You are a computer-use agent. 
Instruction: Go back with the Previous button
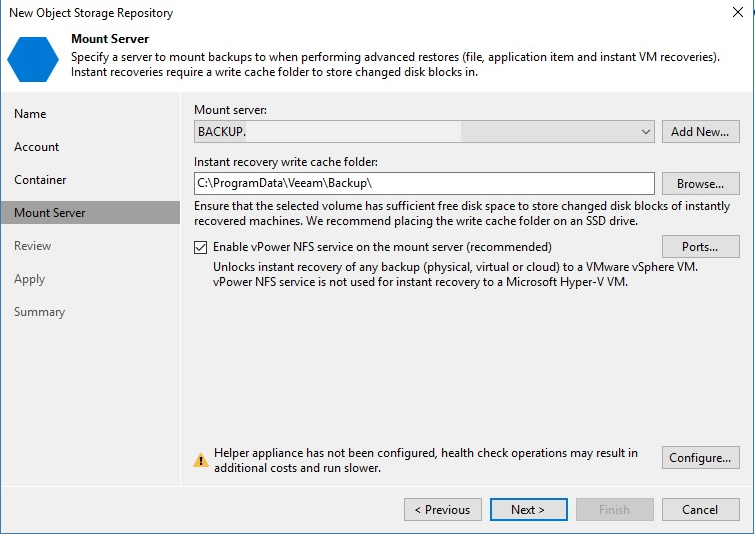(x=443, y=509)
